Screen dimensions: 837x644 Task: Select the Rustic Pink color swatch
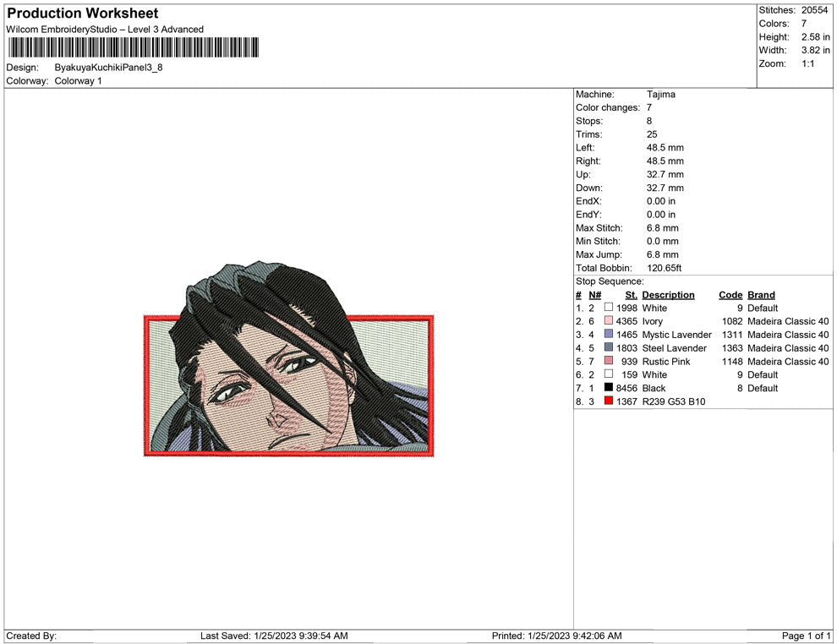(609, 361)
